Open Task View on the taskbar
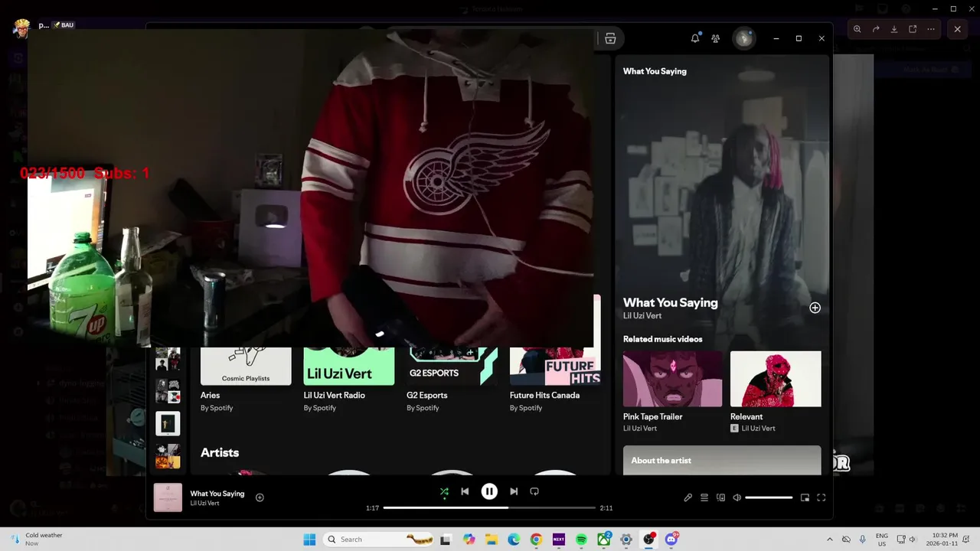 (446, 540)
